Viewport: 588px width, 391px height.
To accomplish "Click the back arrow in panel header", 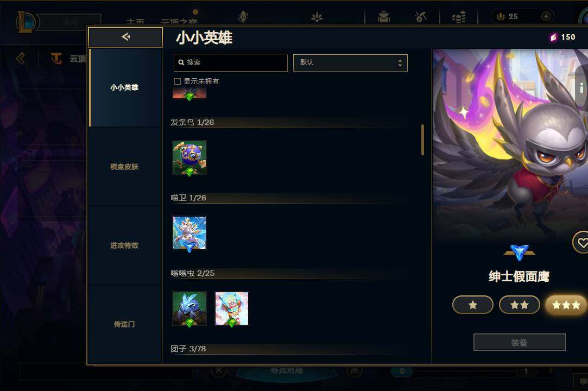I will (125, 37).
